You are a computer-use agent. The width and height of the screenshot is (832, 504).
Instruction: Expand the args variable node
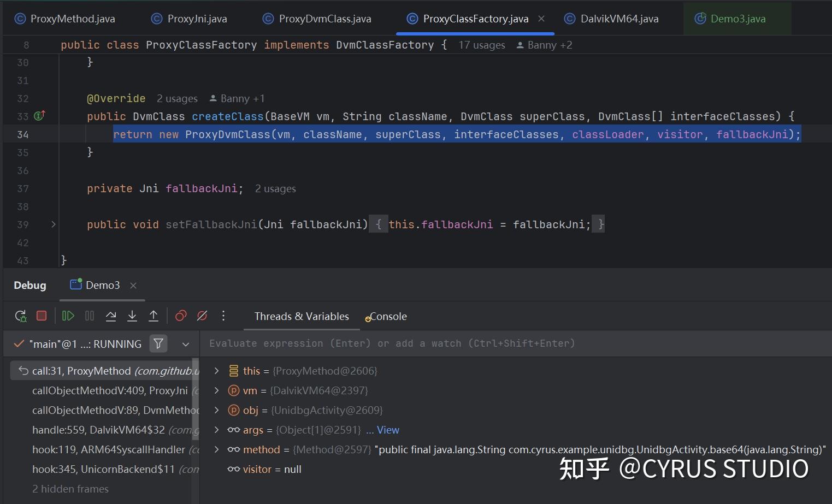(216, 430)
